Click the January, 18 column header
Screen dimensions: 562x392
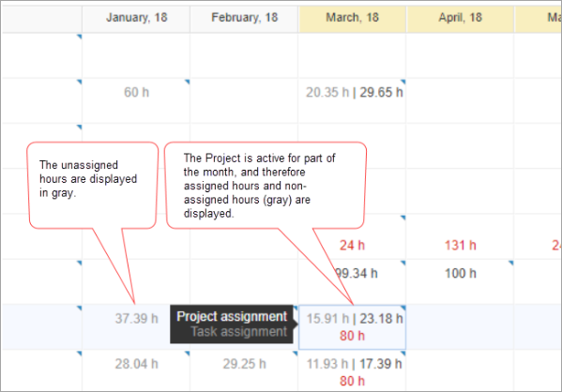coord(136,18)
